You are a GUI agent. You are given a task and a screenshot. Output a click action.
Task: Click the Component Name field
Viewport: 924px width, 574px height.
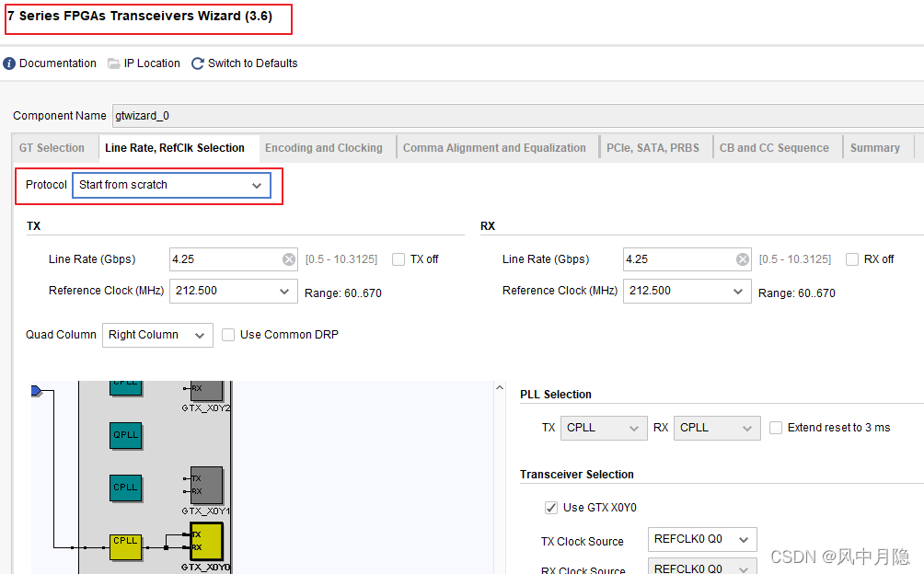[518, 116]
